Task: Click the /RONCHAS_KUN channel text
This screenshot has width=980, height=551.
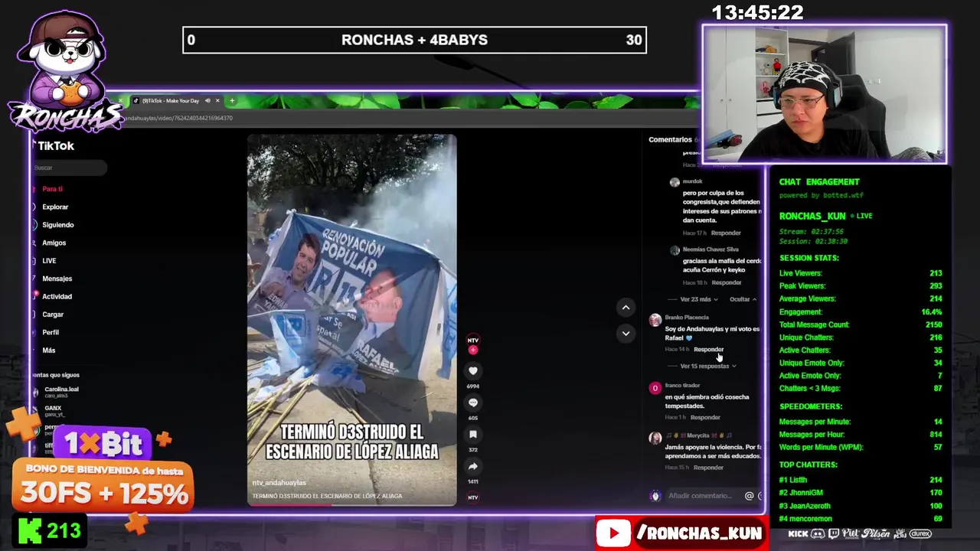Action: coord(699,533)
